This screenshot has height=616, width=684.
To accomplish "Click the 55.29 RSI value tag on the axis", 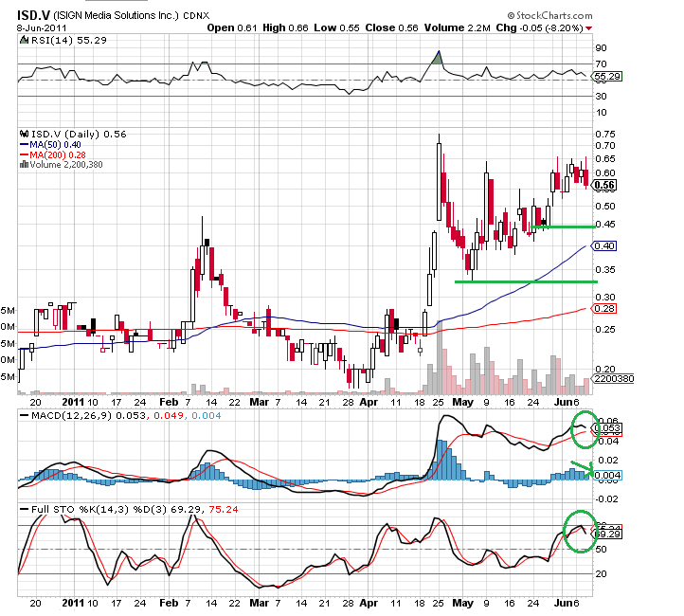I will pyautogui.click(x=607, y=77).
